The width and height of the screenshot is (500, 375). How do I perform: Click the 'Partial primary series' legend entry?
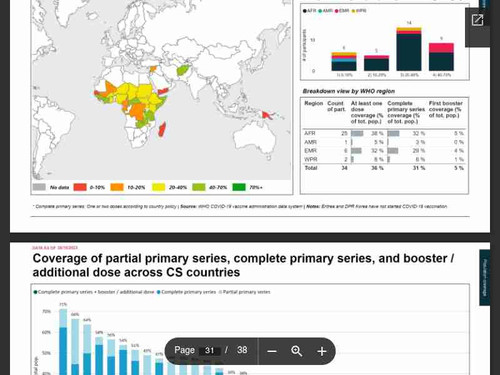pyautogui.click(x=244, y=292)
